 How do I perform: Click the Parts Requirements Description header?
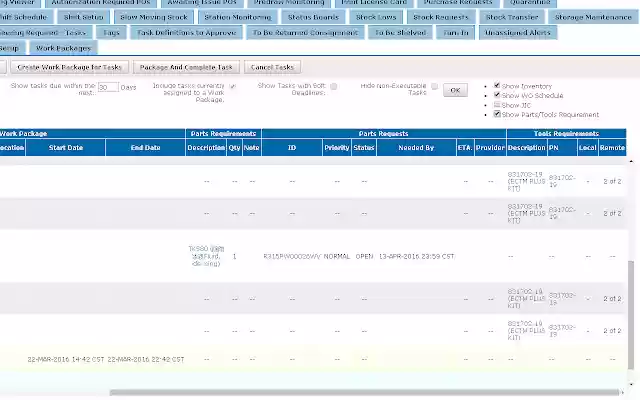[x=206, y=148]
